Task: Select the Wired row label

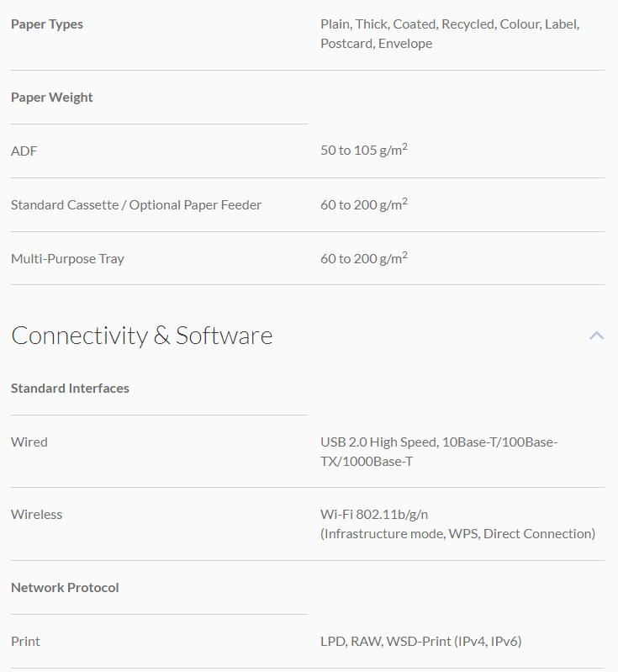Action: pyautogui.click(x=29, y=442)
